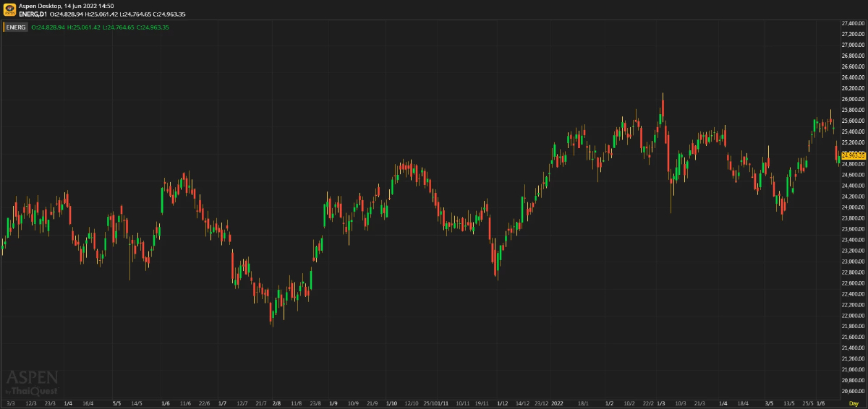Click the 22,000.00 price axis label
This screenshot has height=409, width=868.
[854, 316]
